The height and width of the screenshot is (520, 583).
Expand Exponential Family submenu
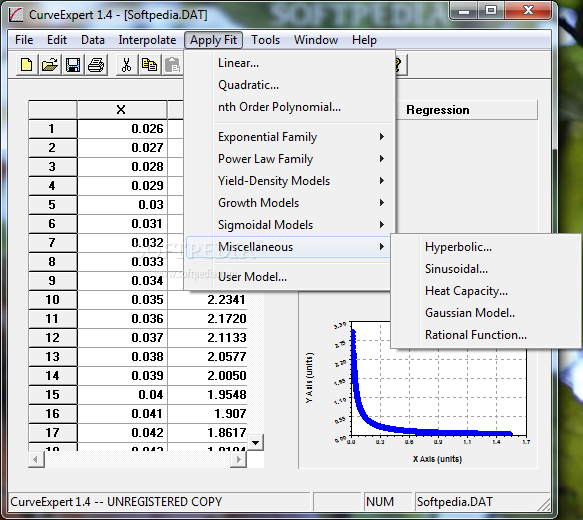click(x=289, y=137)
